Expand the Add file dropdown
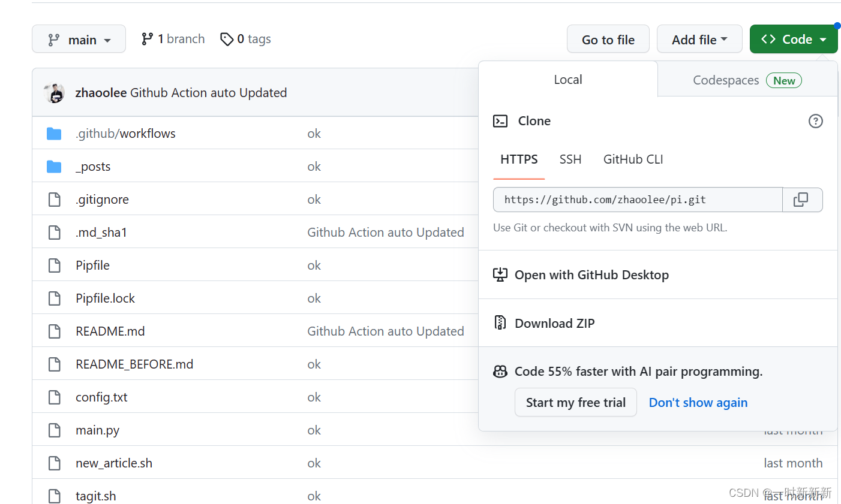The height and width of the screenshot is (504, 841). click(x=699, y=40)
